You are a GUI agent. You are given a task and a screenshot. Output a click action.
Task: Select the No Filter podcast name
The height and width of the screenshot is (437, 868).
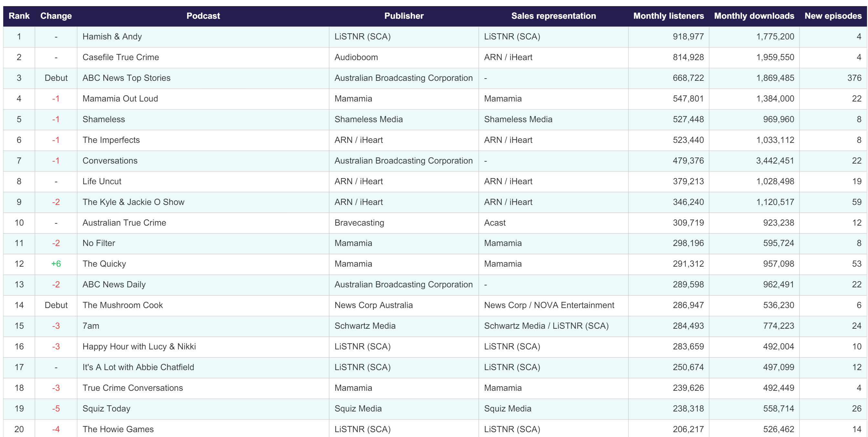pyautogui.click(x=99, y=243)
